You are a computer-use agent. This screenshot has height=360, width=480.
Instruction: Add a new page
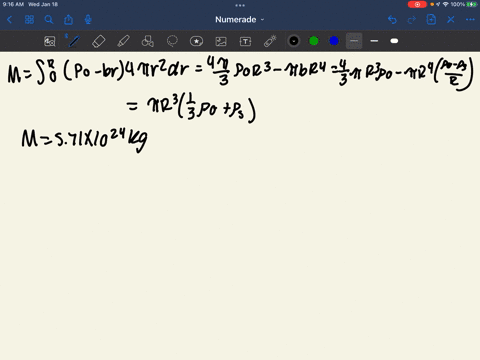pyautogui.click(x=431, y=20)
